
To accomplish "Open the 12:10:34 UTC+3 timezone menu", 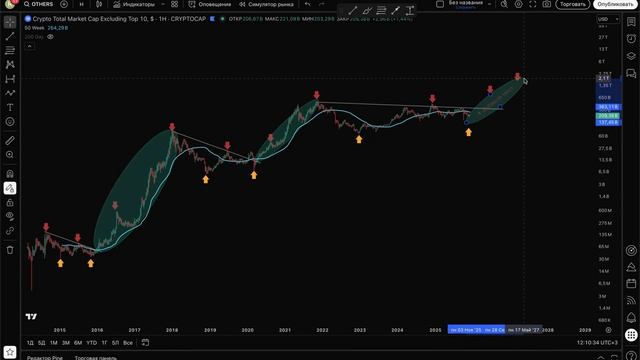I will (x=597, y=343).
